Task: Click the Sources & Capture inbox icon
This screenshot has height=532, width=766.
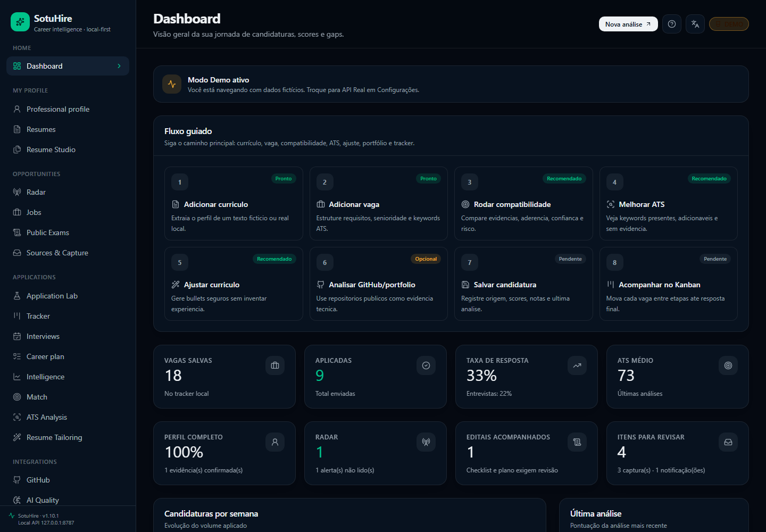Action: click(17, 253)
